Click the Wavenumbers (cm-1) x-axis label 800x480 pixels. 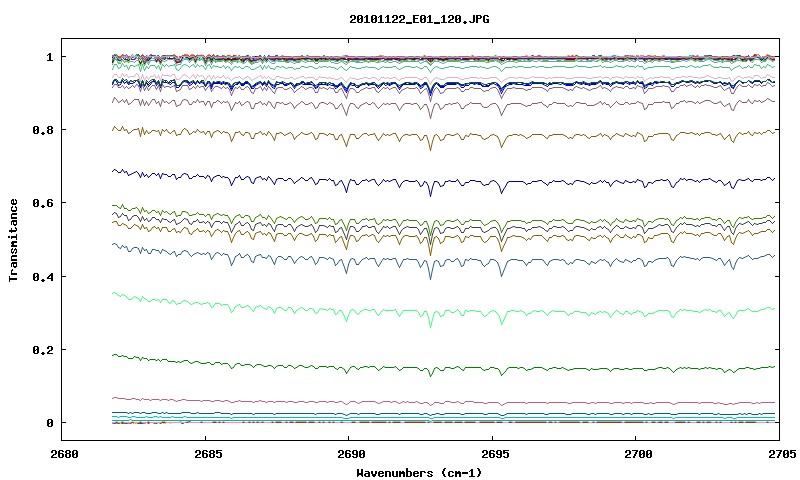click(x=419, y=473)
